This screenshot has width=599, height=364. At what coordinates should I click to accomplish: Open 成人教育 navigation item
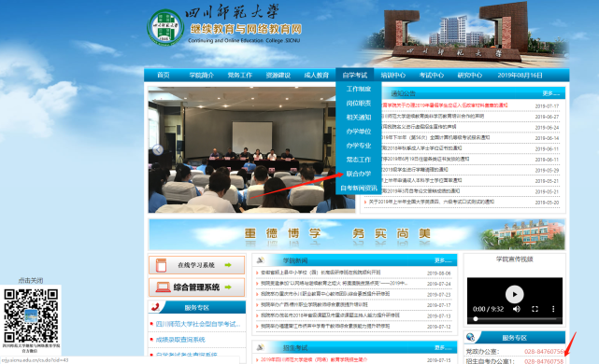click(316, 76)
